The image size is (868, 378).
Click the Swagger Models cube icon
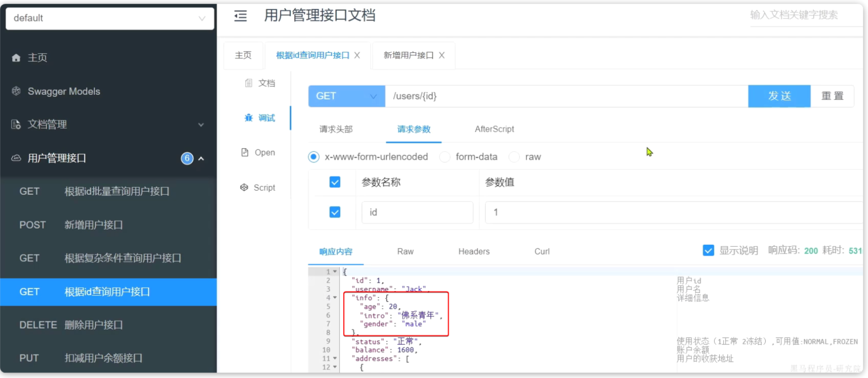16,91
